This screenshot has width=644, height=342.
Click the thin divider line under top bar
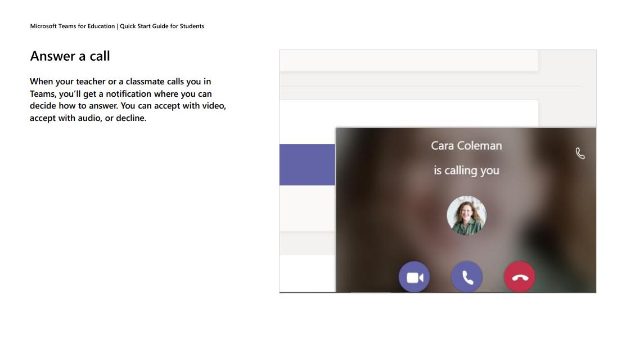(x=430, y=86)
